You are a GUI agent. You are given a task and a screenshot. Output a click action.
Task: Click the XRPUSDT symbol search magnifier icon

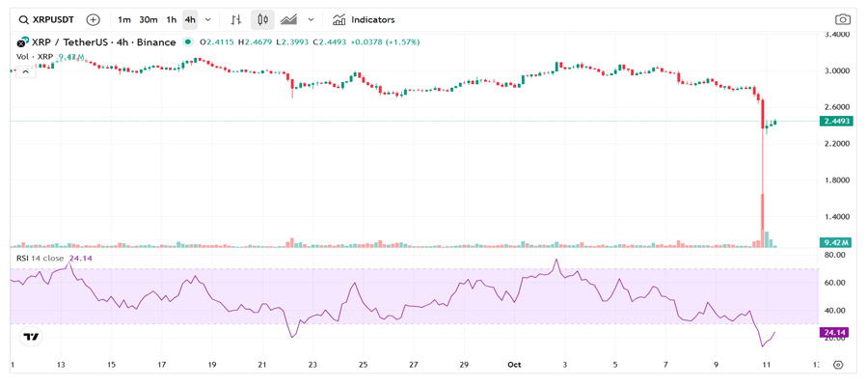[24, 19]
